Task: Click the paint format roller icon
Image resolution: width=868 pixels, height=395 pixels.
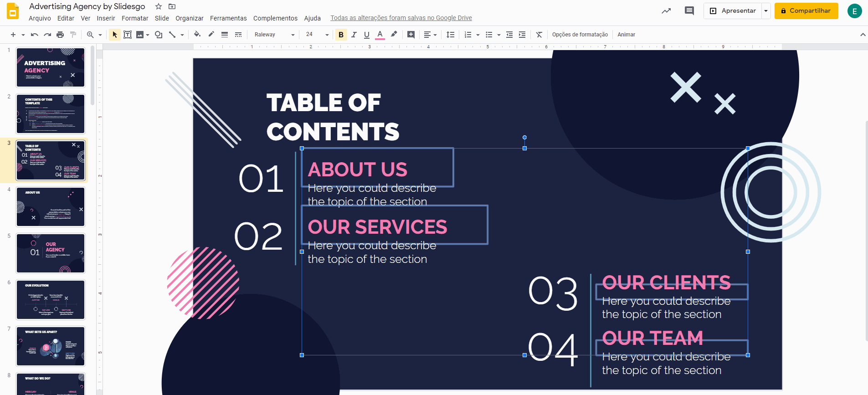Action: click(x=73, y=35)
